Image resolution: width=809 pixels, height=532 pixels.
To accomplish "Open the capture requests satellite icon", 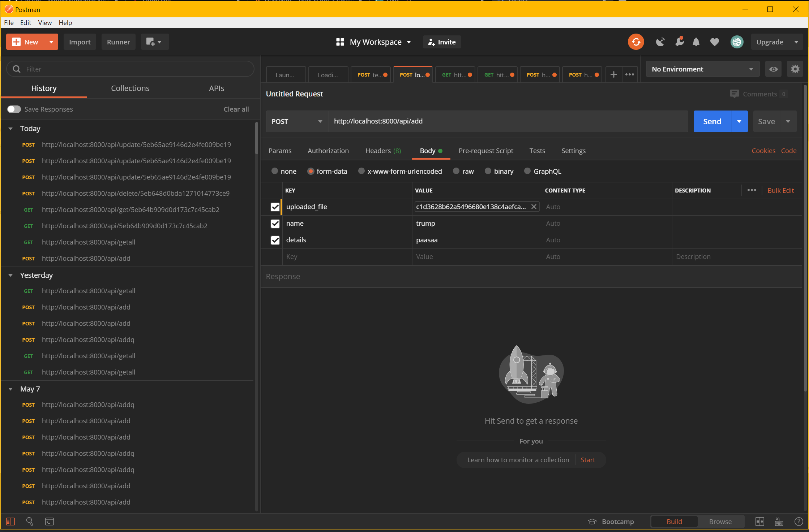I will [660, 42].
